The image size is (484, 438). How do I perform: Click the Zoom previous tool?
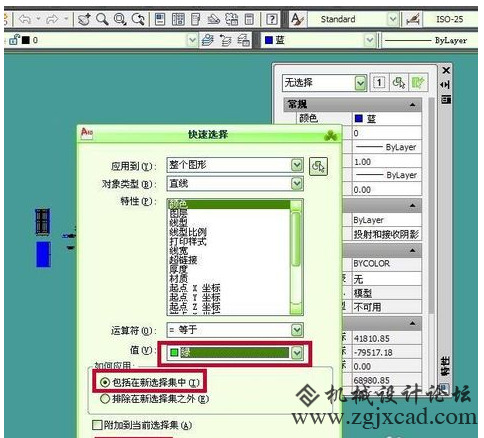(138, 19)
